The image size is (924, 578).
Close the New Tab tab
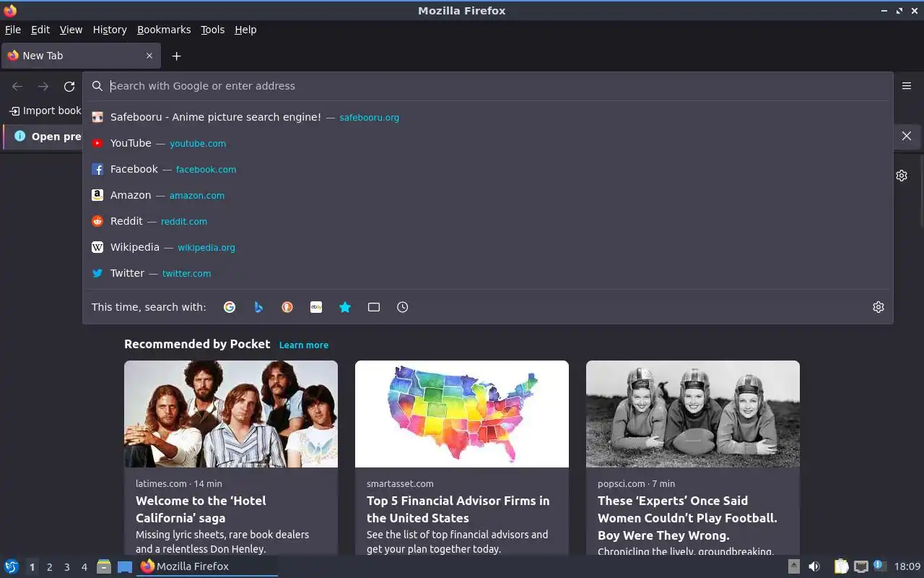point(149,56)
